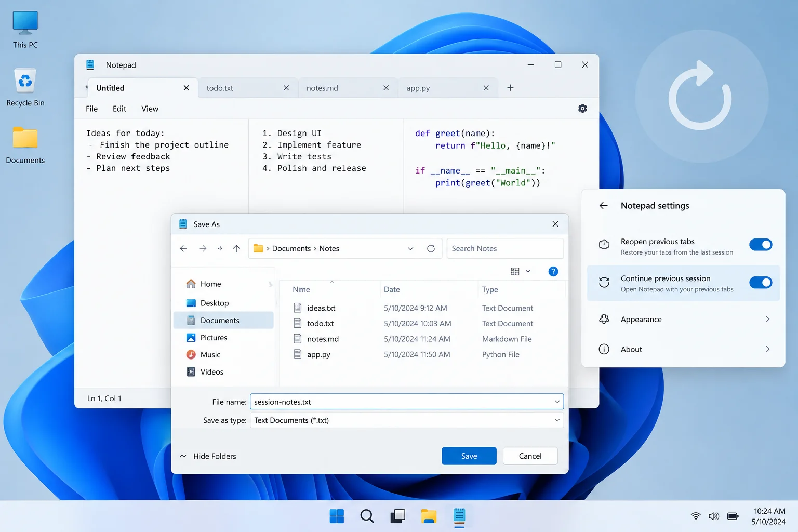Switch to the notes.md tab
Image resolution: width=798 pixels, height=532 pixels.
pyautogui.click(x=348, y=88)
